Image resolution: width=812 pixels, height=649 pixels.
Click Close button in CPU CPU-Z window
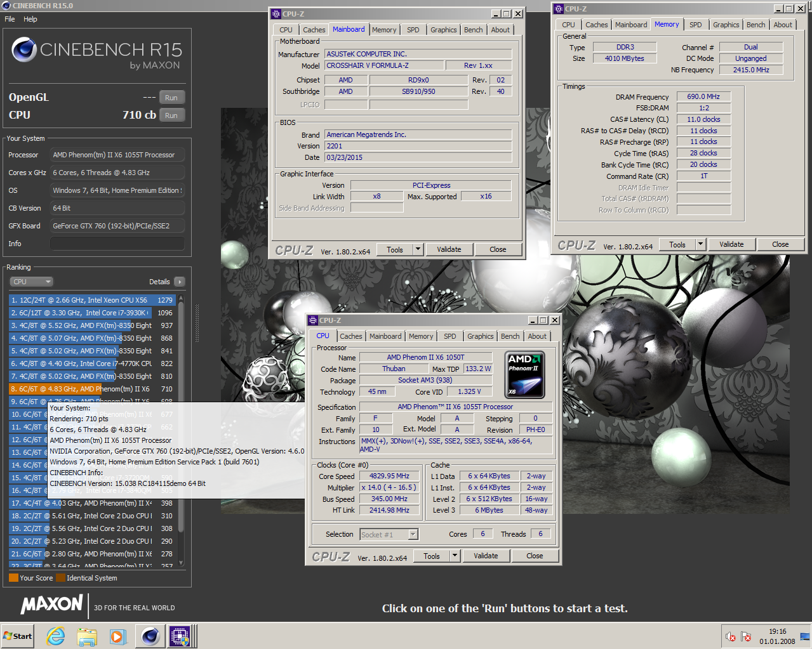point(535,556)
